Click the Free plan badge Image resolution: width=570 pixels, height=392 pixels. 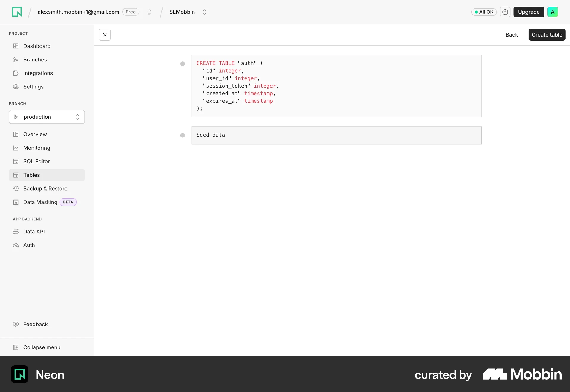pos(131,12)
